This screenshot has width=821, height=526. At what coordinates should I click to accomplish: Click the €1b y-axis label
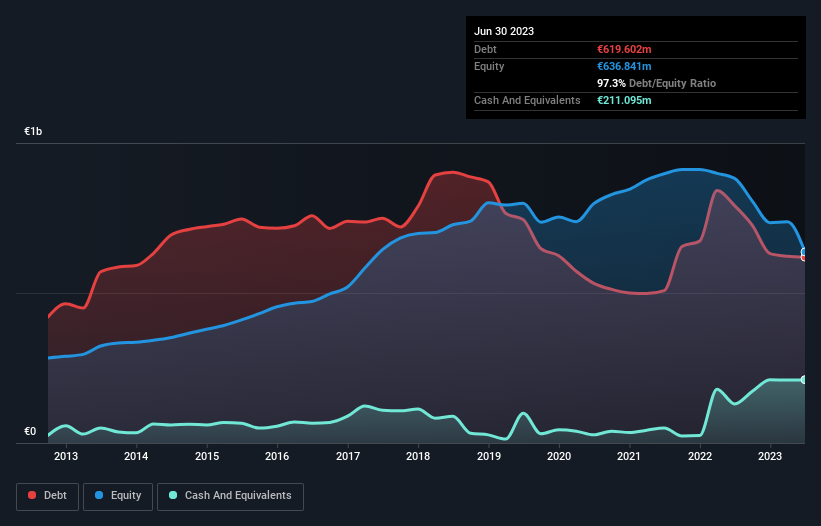[x=33, y=131]
